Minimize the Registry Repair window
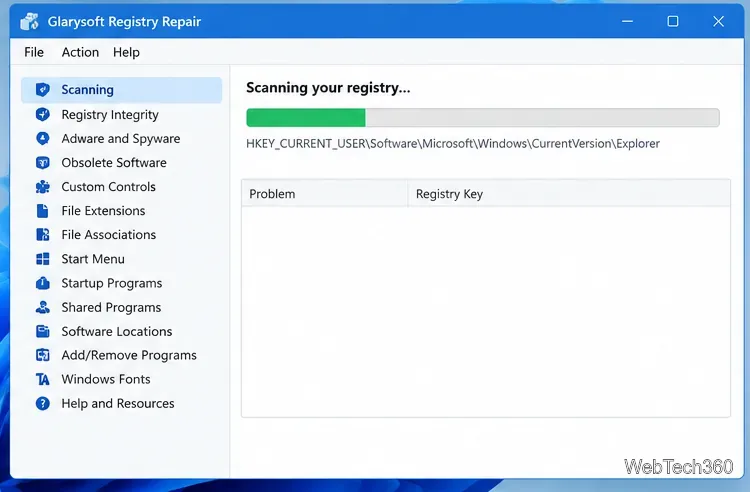Screen dimensions: 750x492 [x=628, y=22]
